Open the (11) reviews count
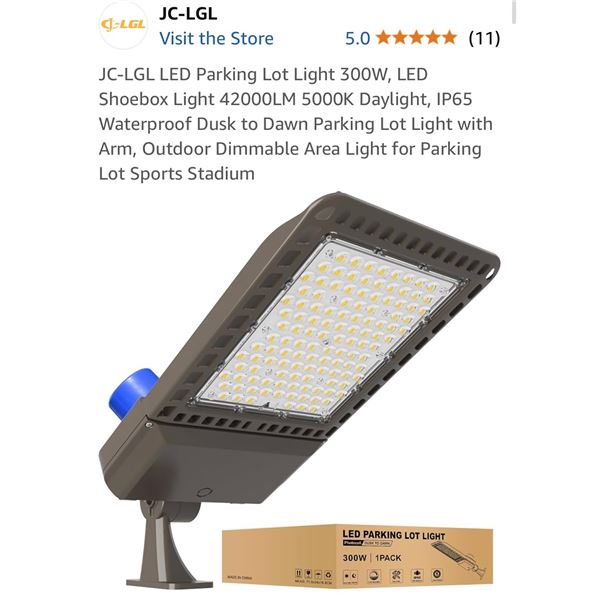The height and width of the screenshot is (600, 600). (484, 38)
